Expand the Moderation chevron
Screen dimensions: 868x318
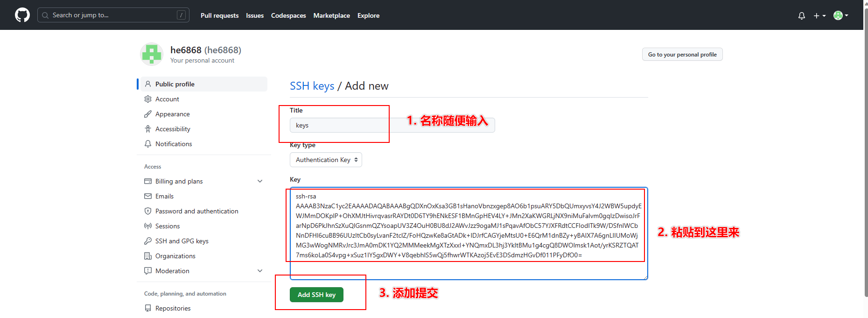point(260,271)
